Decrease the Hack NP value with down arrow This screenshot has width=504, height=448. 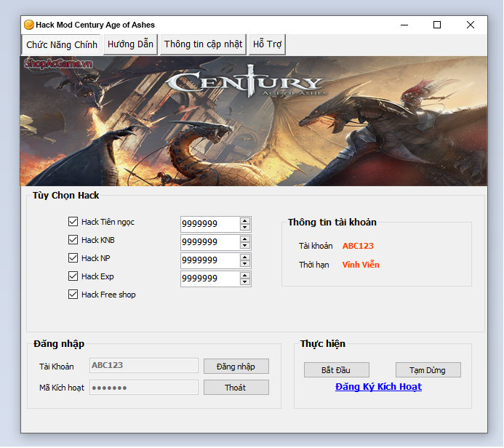(245, 263)
